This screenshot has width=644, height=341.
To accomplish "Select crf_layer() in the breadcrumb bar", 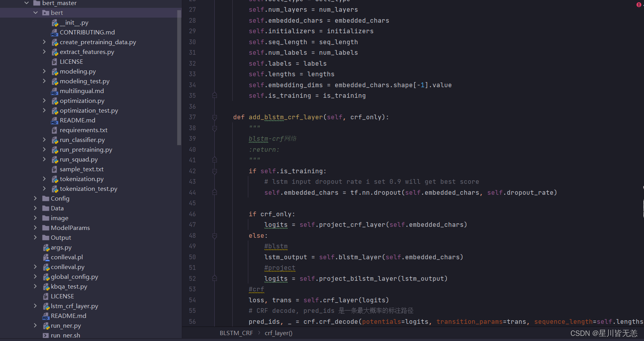I will [x=278, y=333].
